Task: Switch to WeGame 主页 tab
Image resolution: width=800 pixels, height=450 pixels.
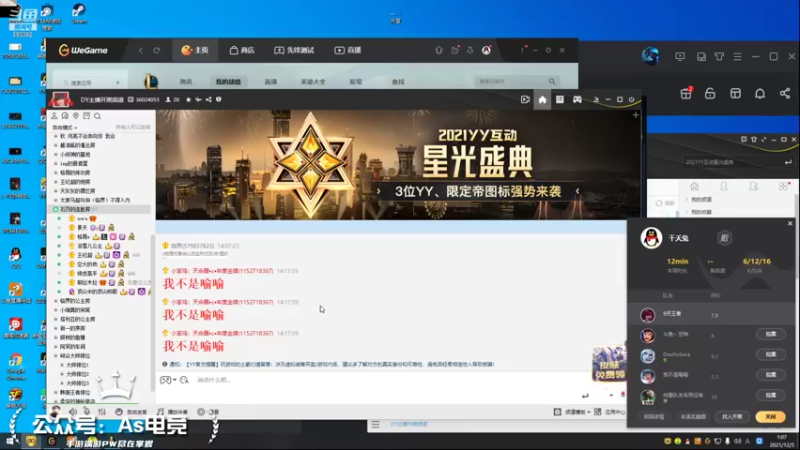Action: pos(195,50)
